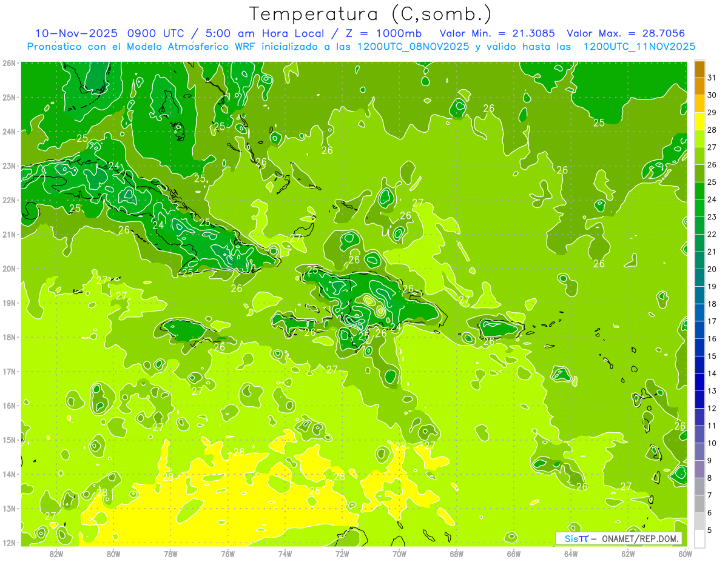Image resolution: width=728 pixels, height=562 pixels.
Task: Click the 80W longitude axis label
Action: (113, 554)
